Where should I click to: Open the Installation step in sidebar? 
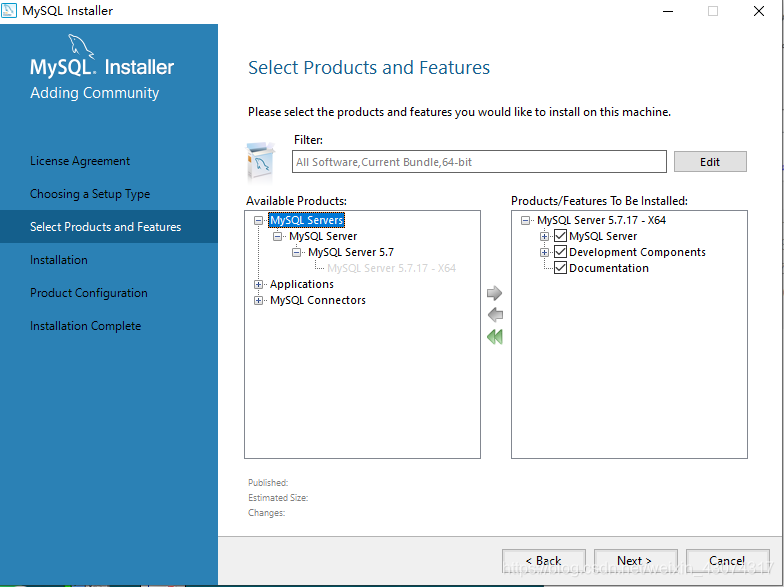[x=58, y=260]
